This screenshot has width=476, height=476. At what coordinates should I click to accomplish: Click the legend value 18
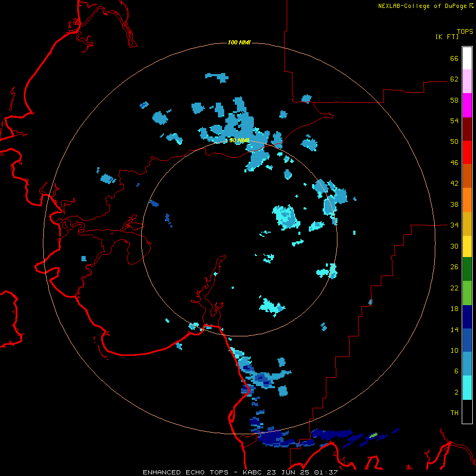click(454, 309)
